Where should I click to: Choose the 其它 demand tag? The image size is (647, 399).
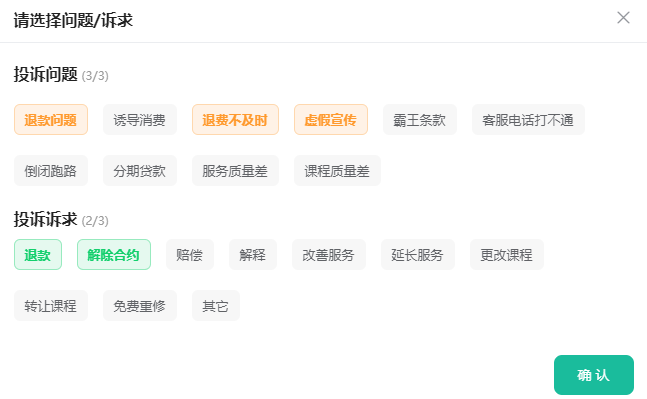(216, 305)
